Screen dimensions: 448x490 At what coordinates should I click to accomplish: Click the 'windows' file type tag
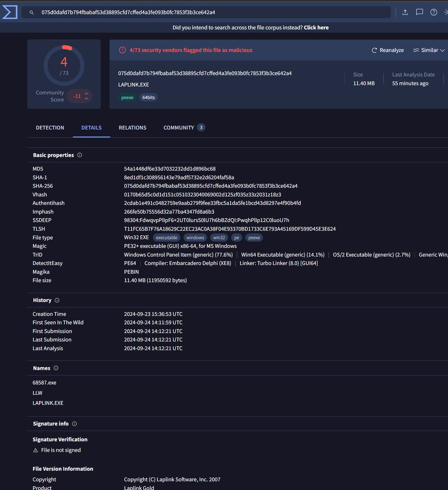[195, 238]
